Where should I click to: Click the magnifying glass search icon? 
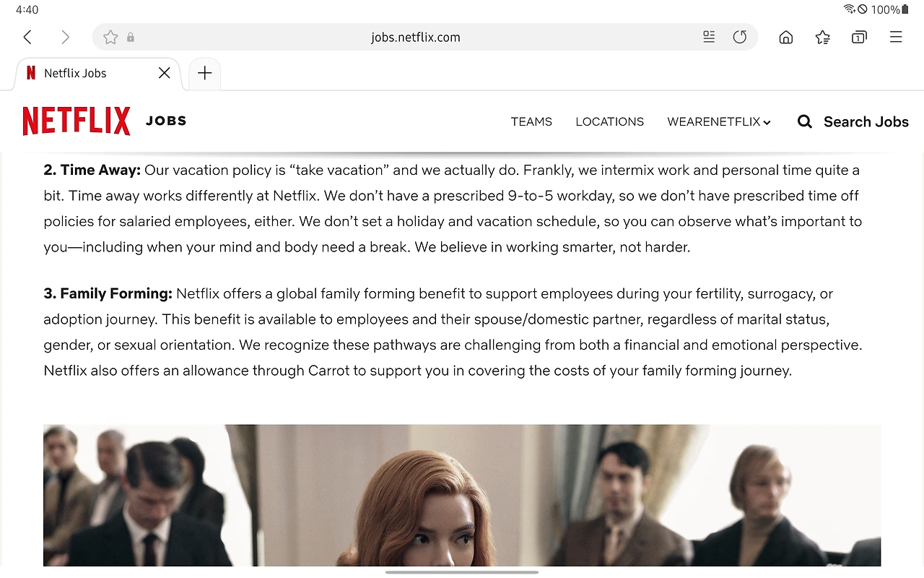click(805, 121)
